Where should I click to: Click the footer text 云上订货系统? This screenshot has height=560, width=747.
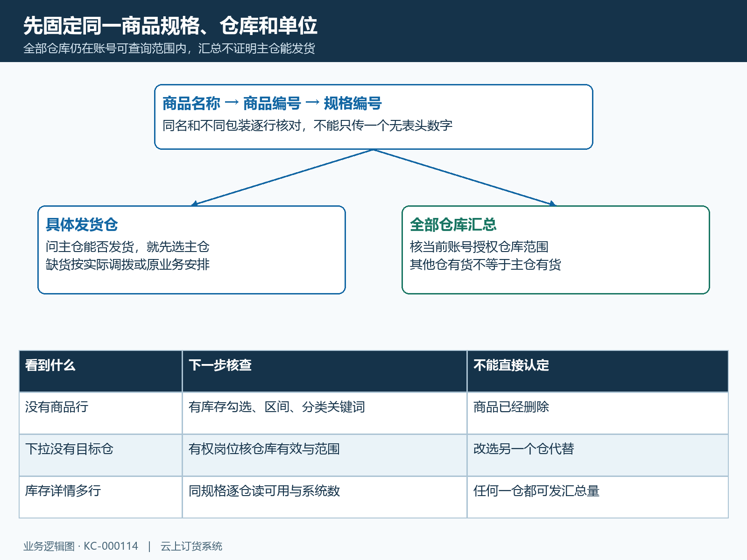[191, 546]
